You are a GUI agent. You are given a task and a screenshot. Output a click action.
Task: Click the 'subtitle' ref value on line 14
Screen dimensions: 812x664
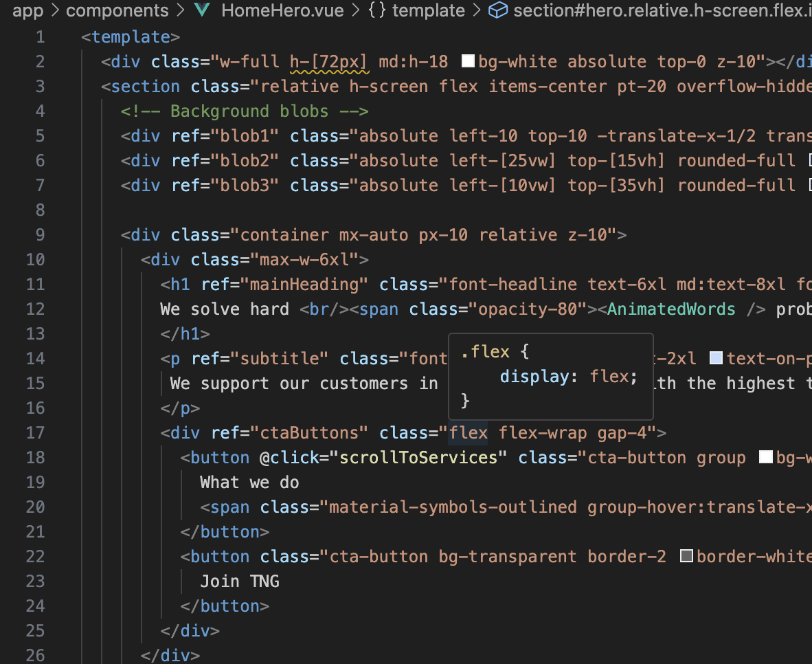(280, 358)
